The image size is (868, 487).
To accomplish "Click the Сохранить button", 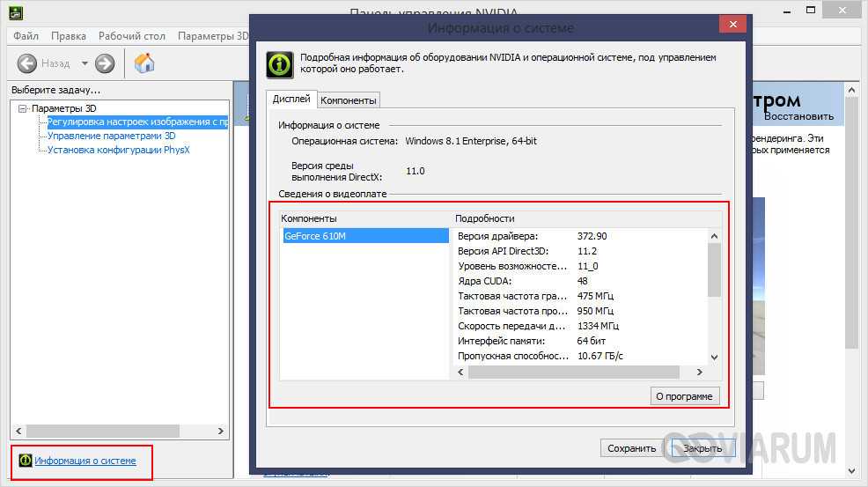I will [631, 448].
